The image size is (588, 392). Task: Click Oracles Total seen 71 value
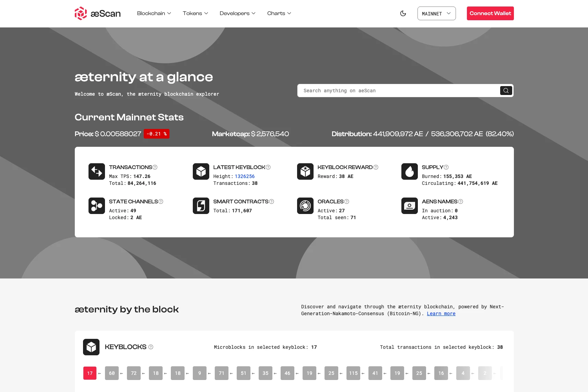(x=353, y=217)
